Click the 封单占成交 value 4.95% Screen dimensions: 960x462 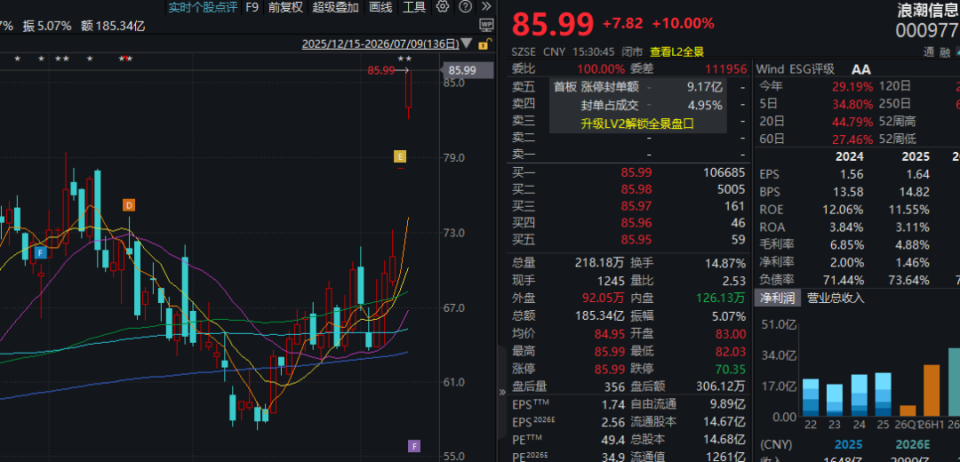click(x=705, y=105)
